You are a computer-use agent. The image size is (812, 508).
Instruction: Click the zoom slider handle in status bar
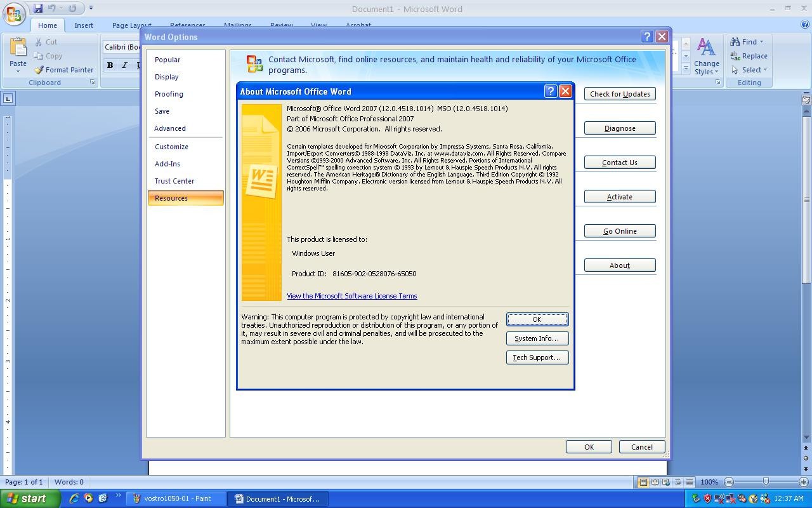coord(766,482)
